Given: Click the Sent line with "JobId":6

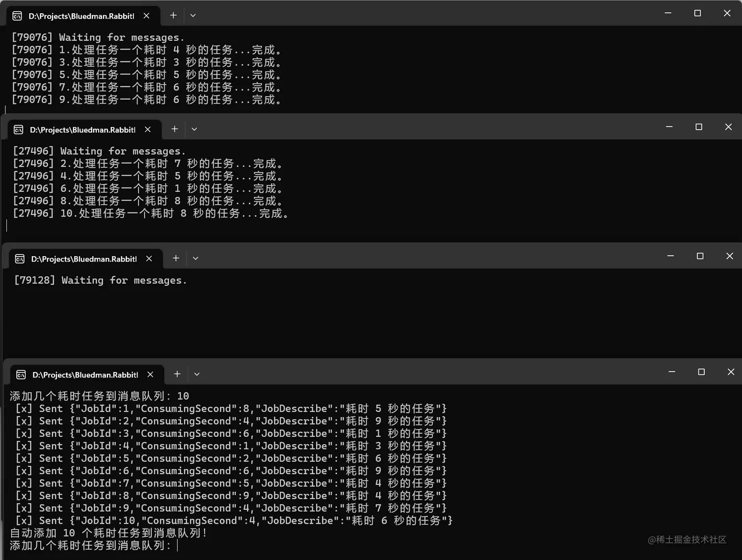Looking at the screenshot, I should [x=231, y=471].
